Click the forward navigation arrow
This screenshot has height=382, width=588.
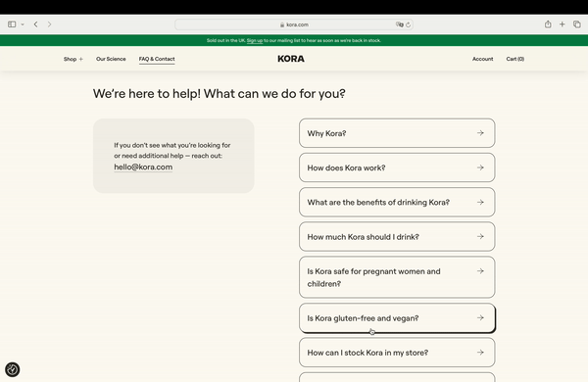(x=49, y=24)
